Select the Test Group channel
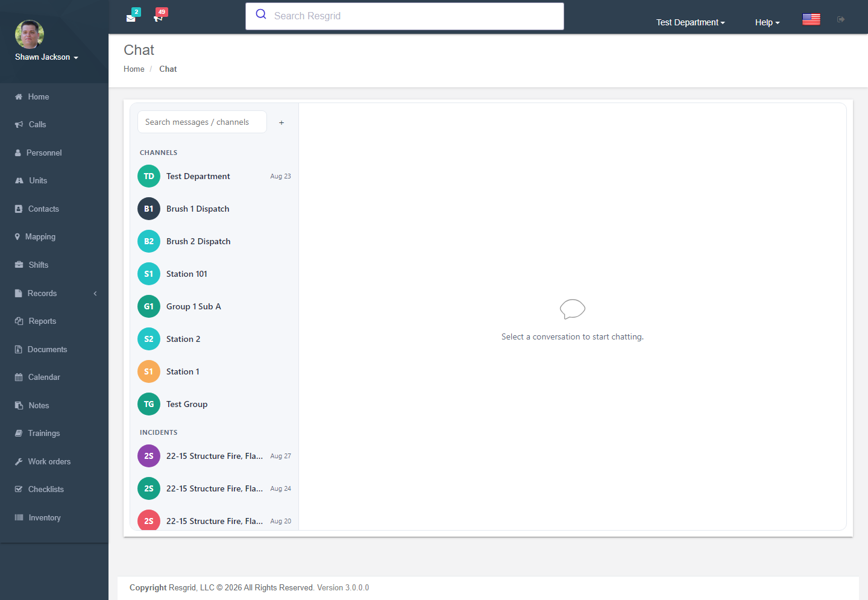The height and width of the screenshot is (600, 868). 215,404
